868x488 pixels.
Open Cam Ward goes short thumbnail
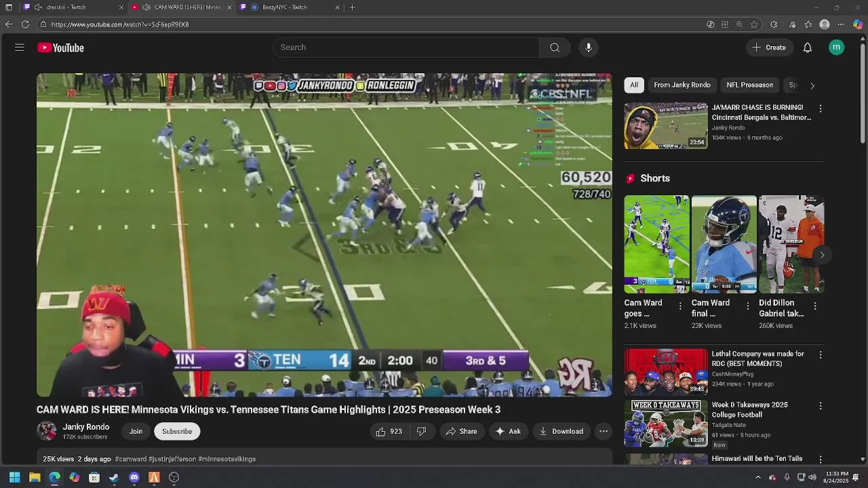tap(656, 244)
